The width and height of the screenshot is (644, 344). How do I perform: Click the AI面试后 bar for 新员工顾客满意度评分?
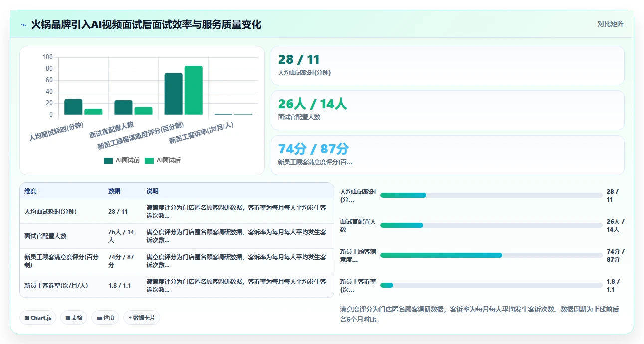[194, 90]
